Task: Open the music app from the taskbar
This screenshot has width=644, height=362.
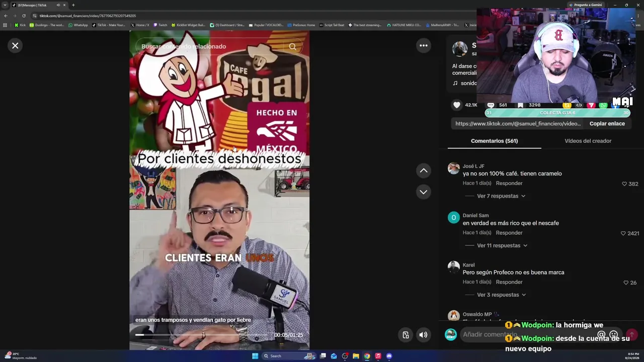Action: 378,356
